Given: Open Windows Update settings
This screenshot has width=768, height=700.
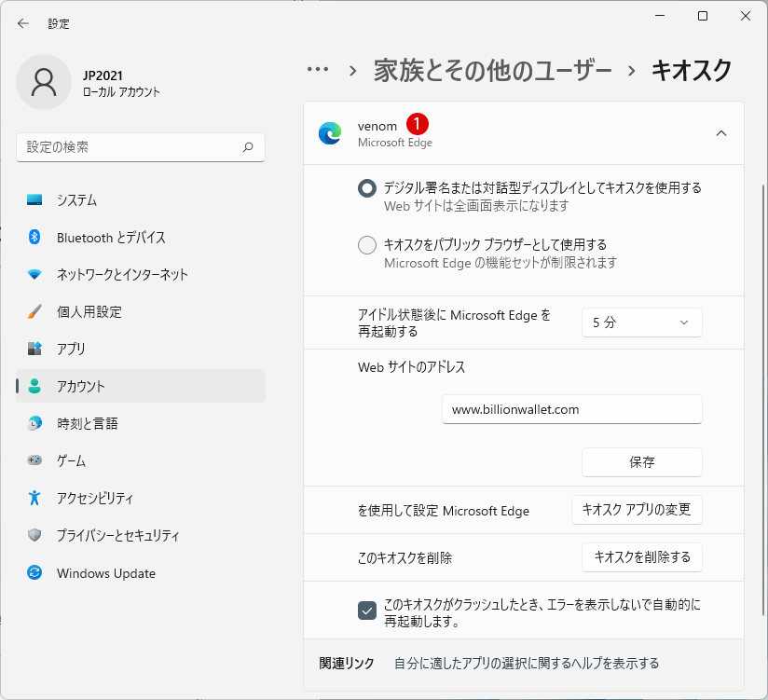Looking at the screenshot, I should point(141,572).
